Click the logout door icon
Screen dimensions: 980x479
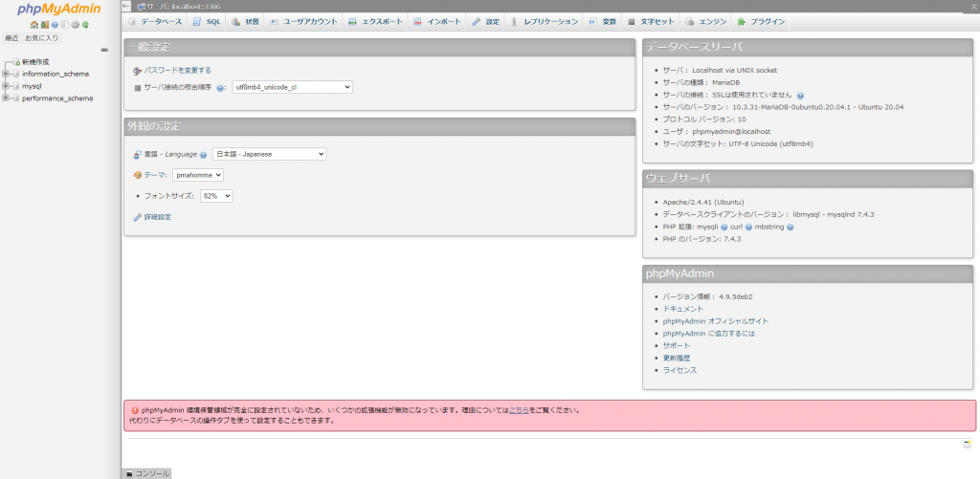tap(44, 25)
